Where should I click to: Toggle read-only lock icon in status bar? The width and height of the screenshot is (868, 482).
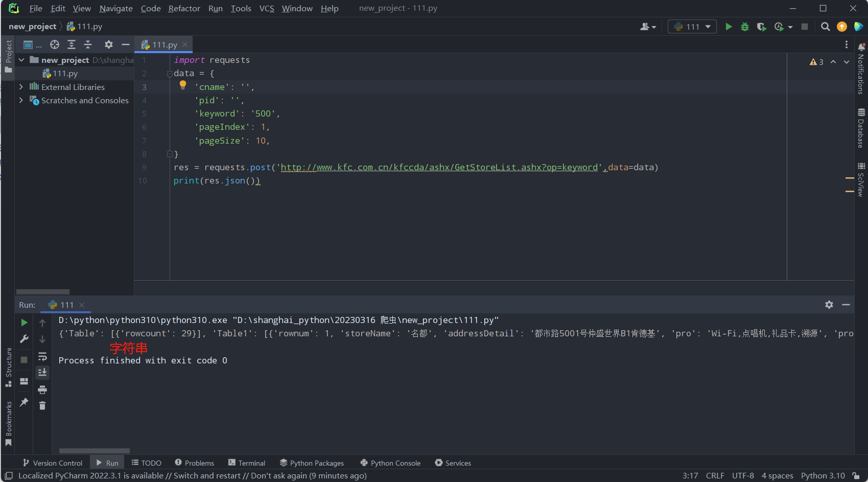(x=856, y=476)
